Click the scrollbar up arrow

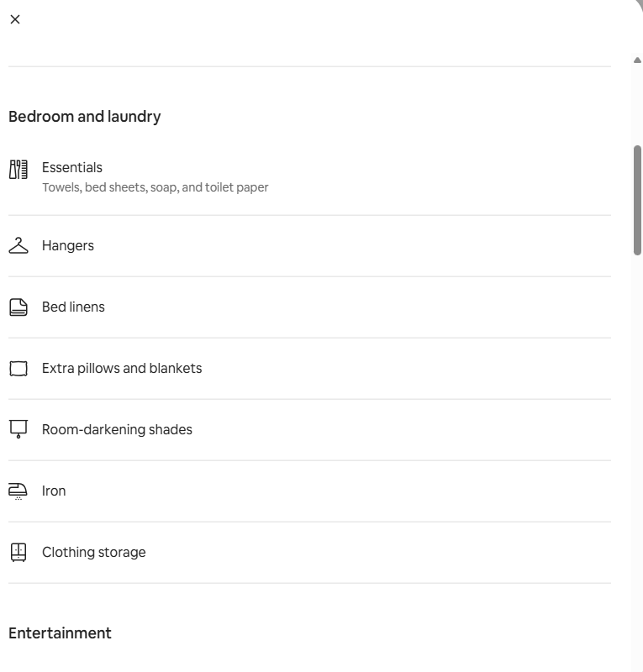[637, 60]
